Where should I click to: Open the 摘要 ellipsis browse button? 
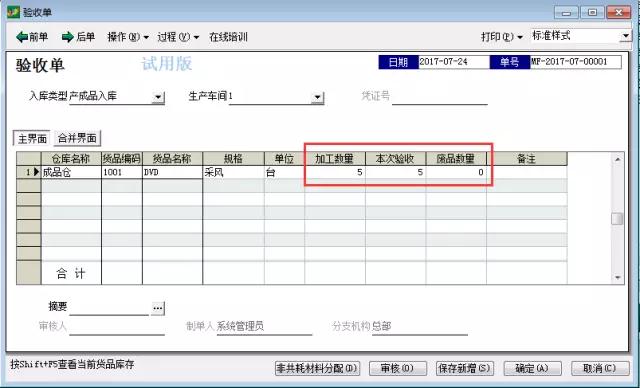tap(158, 308)
